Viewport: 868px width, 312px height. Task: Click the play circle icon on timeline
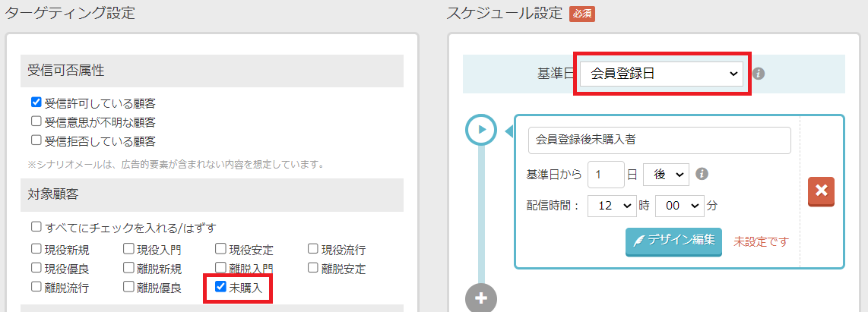[x=480, y=131]
